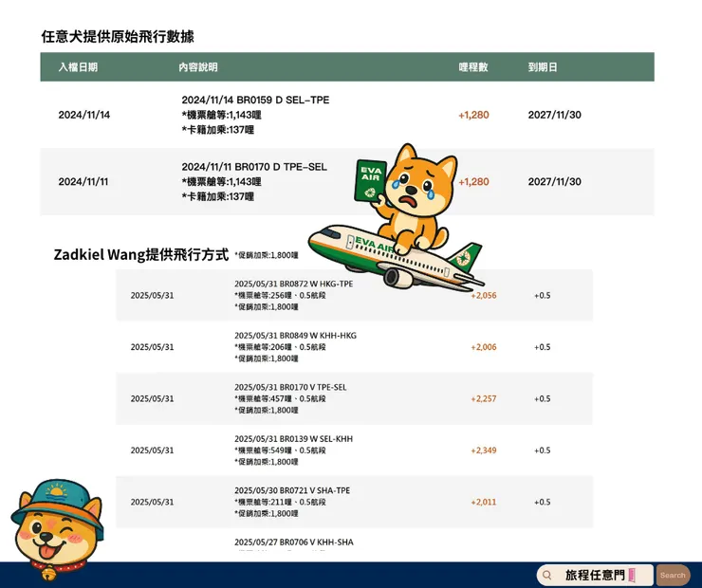The width and height of the screenshot is (702, 588).
Task: Click +1,280 miles in BR0159 row
Action: coord(473,115)
